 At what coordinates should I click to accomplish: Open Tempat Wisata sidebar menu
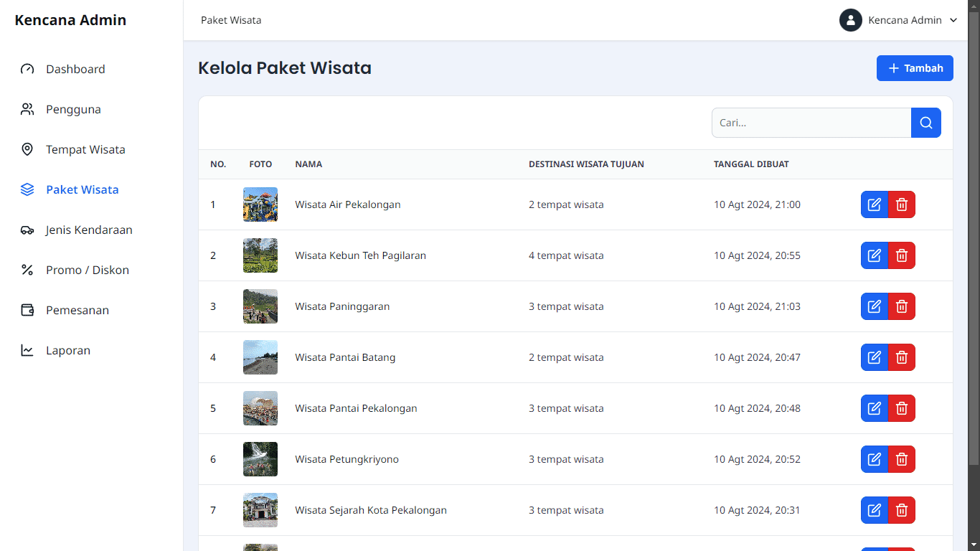click(x=85, y=150)
